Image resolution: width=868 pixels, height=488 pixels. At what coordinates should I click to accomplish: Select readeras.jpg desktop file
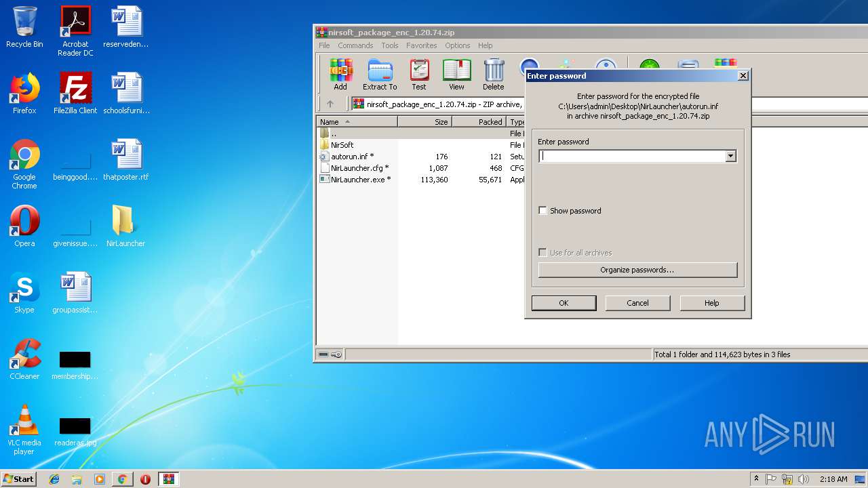click(75, 432)
